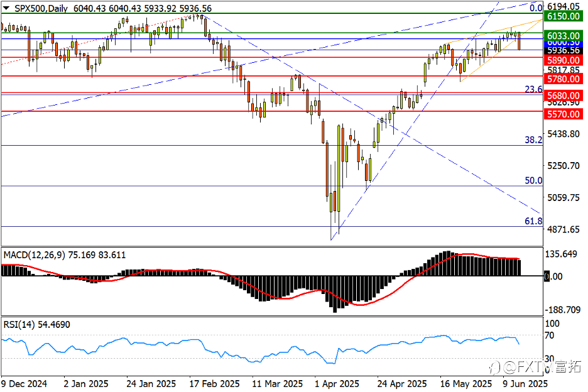588x392 pixels.
Task: Select the 5680.00 red level label
Action: 563,95
